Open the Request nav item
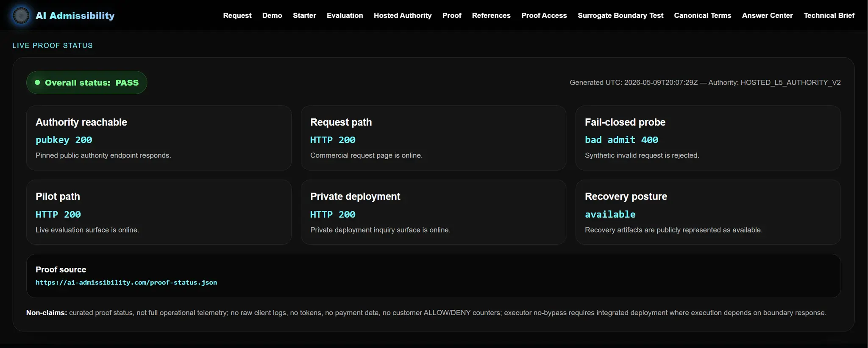 [x=237, y=15]
